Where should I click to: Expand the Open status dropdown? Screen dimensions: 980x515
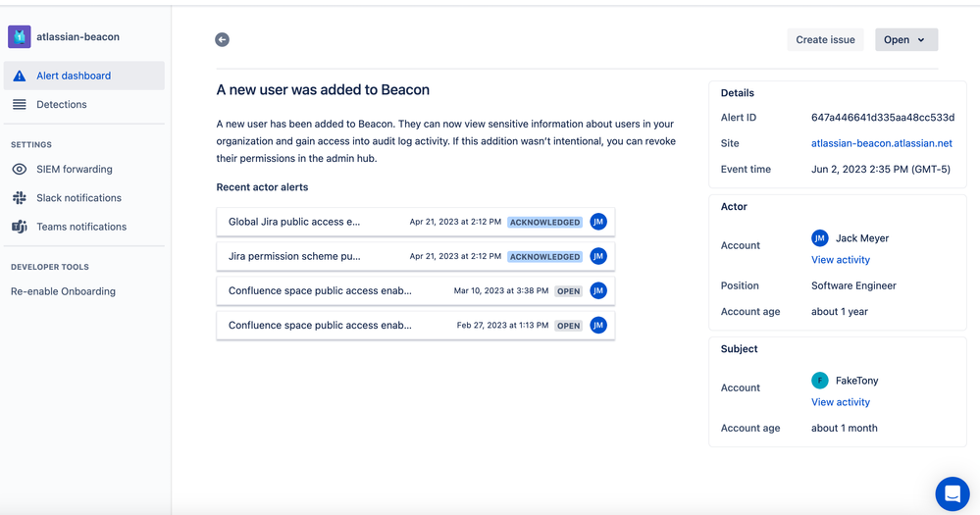(x=906, y=39)
